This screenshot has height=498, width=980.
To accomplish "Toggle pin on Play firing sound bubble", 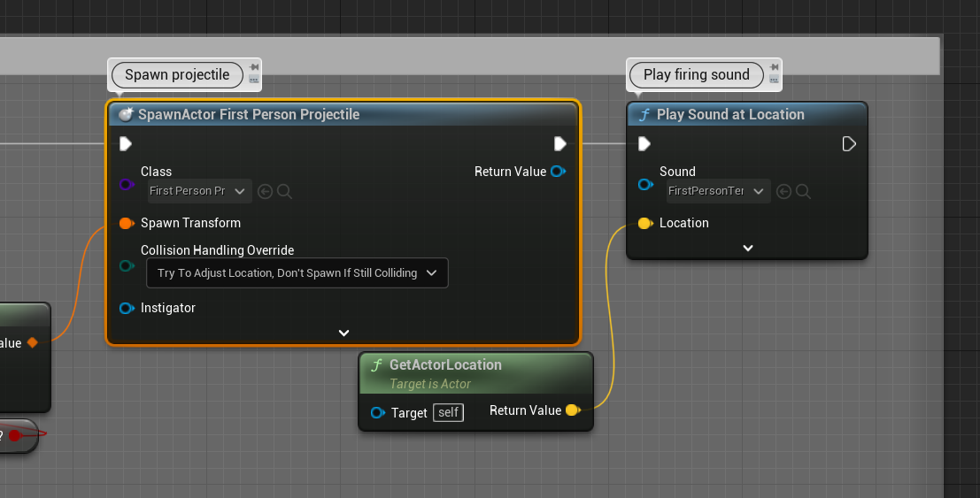I will tap(774, 67).
